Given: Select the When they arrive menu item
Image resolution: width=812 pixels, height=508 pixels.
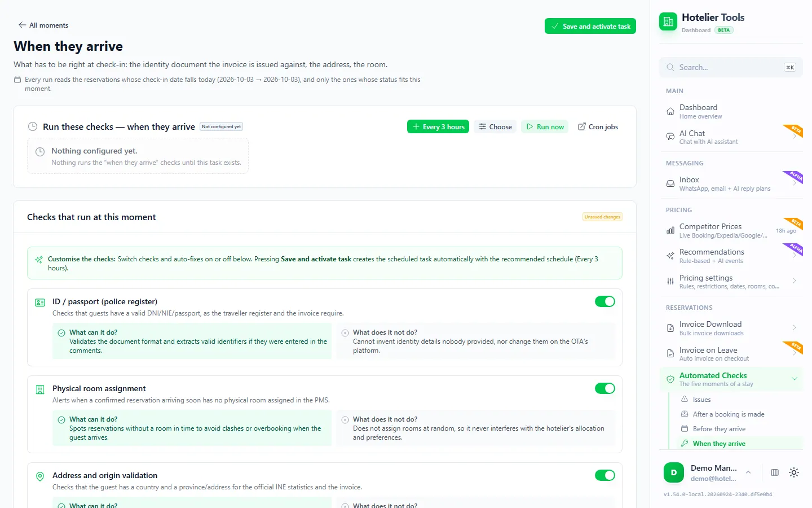Looking at the screenshot, I should (x=740, y=444).
